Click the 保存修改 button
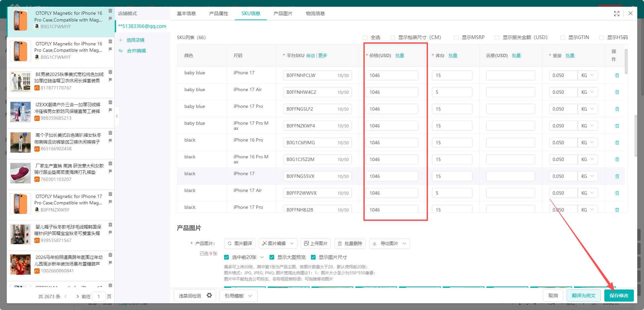The height and width of the screenshot is (310, 644). click(x=619, y=296)
